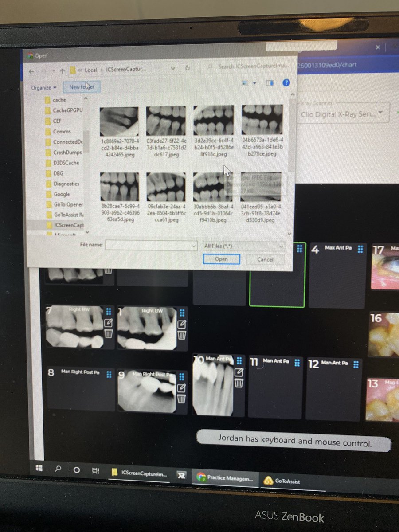Select the CrashDumps folder

click(x=63, y=152)
